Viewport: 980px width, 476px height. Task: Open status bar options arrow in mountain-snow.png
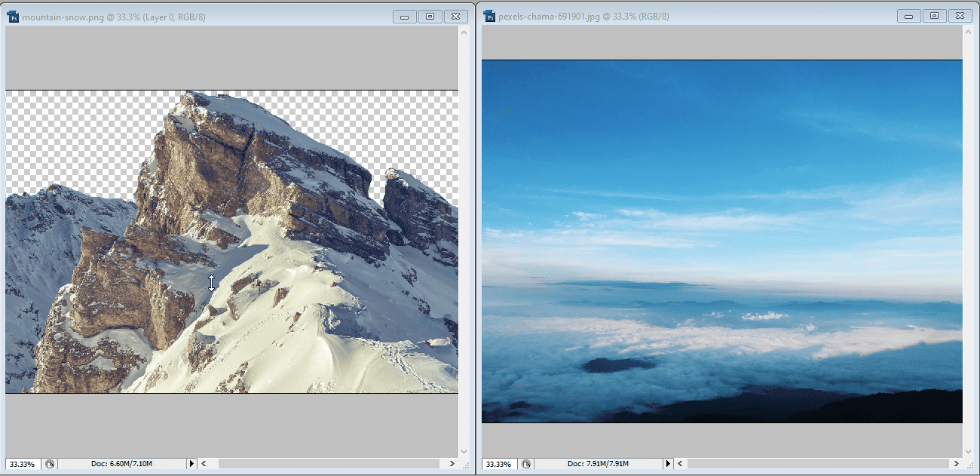[x=191, y=463]
